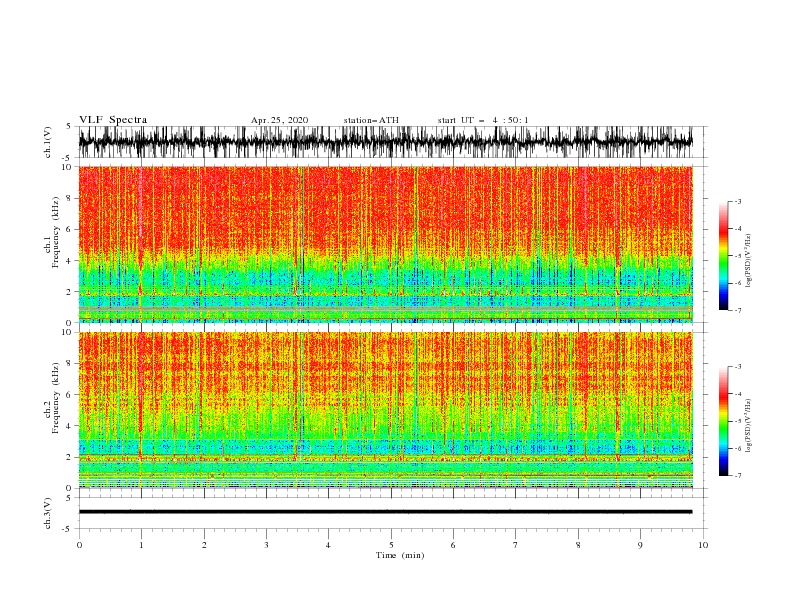Click the "-5" tick on ch.2 color bar
Screen dimensions: 792x612
[x=737, y=421]
